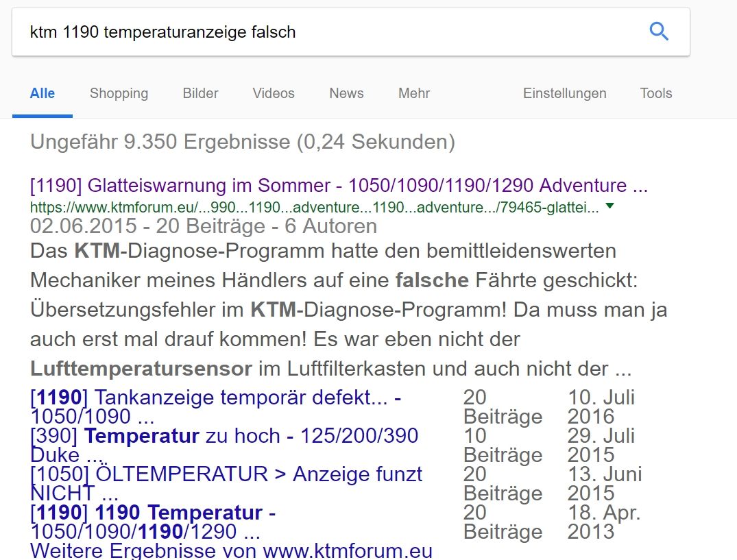
Task: Click Weitere Ergebnisse von www.ktmforum.eu
Action: click(231, 550)
